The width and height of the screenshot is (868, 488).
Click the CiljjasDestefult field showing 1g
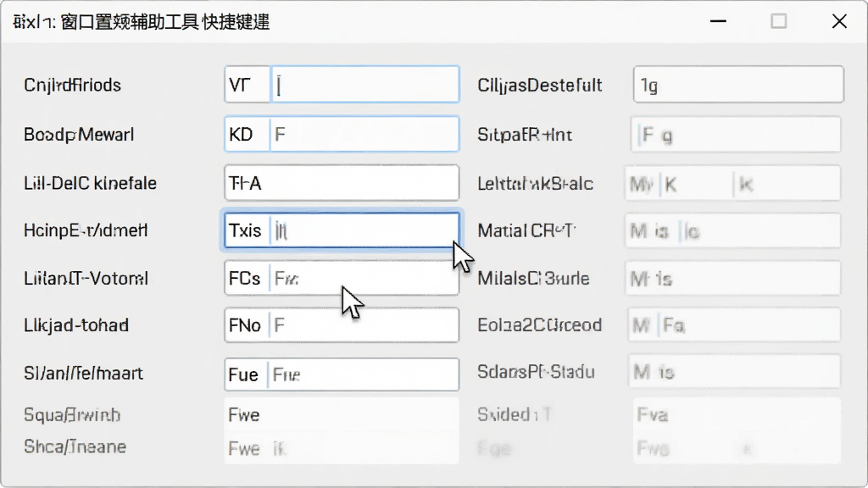tap(738, 85)
